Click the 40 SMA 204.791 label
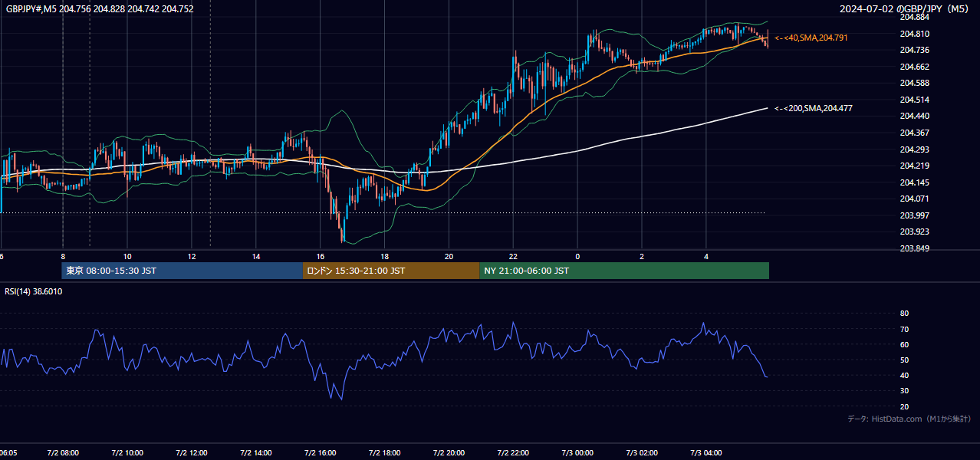 click(811, 38)
